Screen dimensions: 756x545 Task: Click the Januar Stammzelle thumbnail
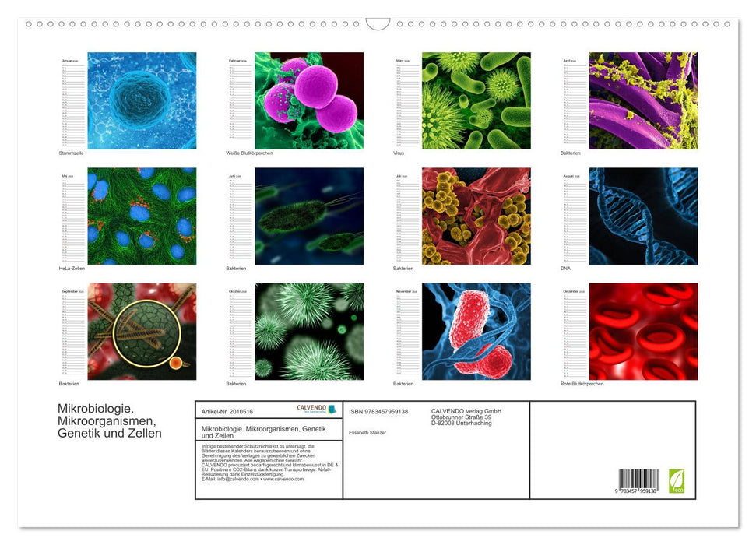pyautogui.click(x=141, y=100)
